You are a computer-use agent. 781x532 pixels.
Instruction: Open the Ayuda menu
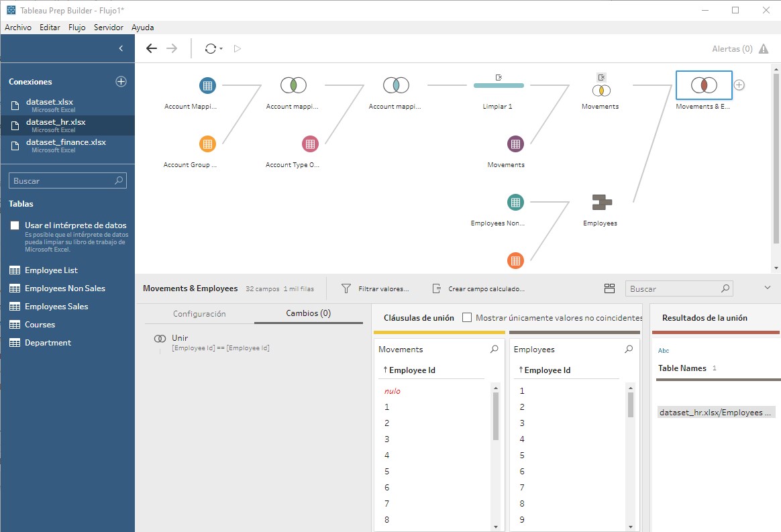point(142,28)
